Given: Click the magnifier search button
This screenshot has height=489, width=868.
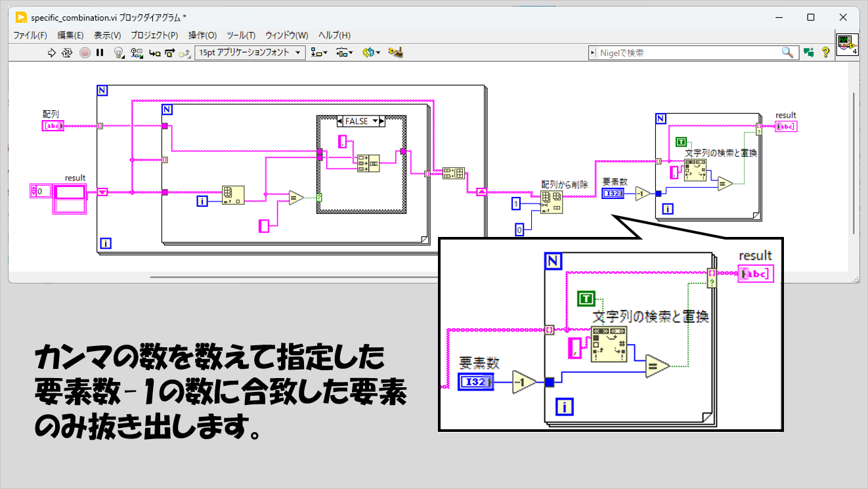Looking at the screenshot, I should (787, 53).
